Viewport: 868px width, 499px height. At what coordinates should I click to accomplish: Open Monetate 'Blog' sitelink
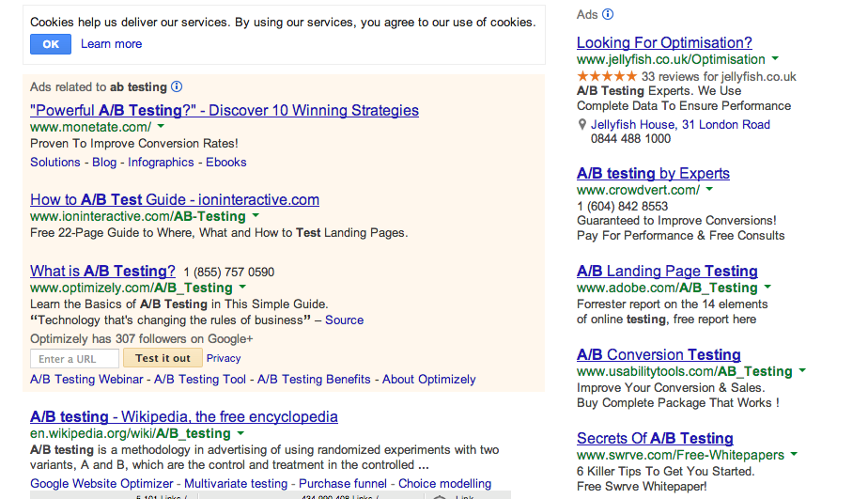104,163
